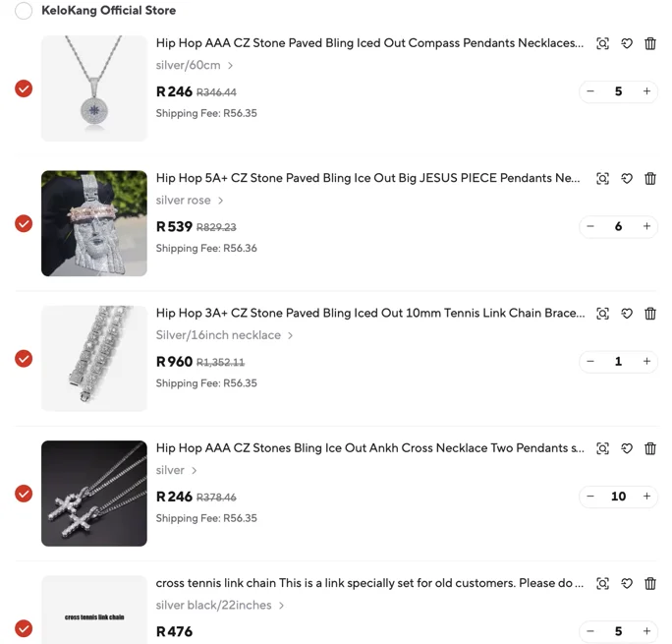This screenshot has height=644, width=672.
Task: Open the Tennis Link Chain product thumbnail
Action: pyautogui.click(x=94, y=359)
